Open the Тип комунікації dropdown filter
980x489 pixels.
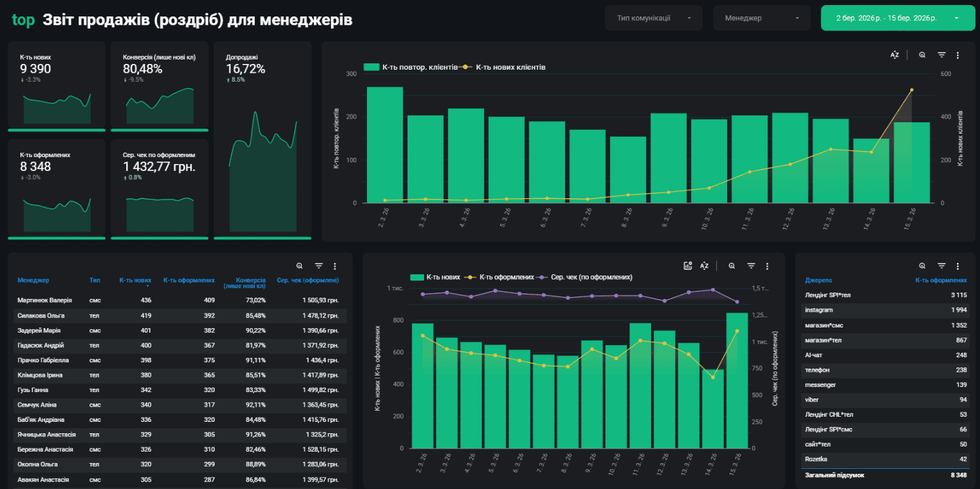click(x=654, y=18)
